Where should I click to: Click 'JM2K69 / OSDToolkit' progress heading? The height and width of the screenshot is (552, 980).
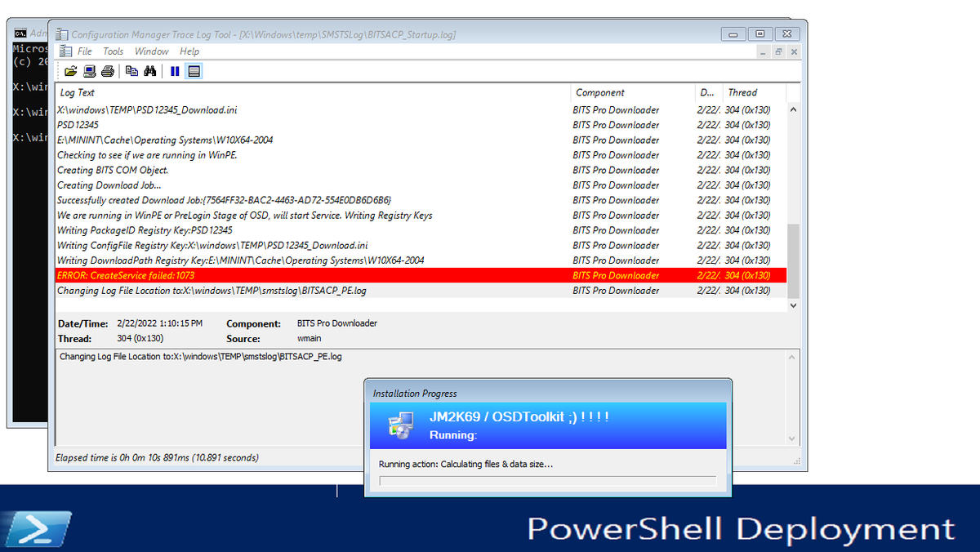point(519,417)
